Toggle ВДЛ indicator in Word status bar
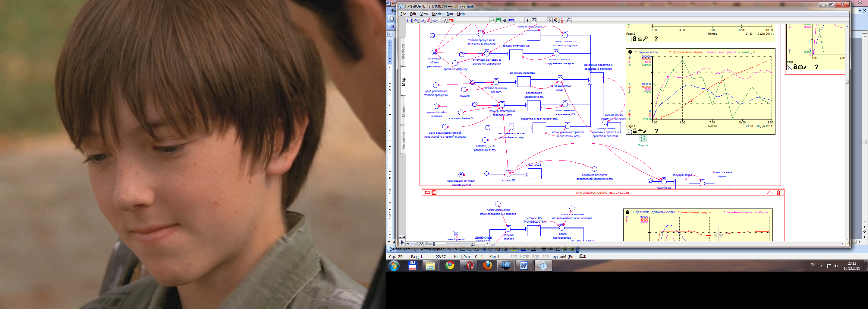Screen dimensions: 868x309 [x=536, y=257]
